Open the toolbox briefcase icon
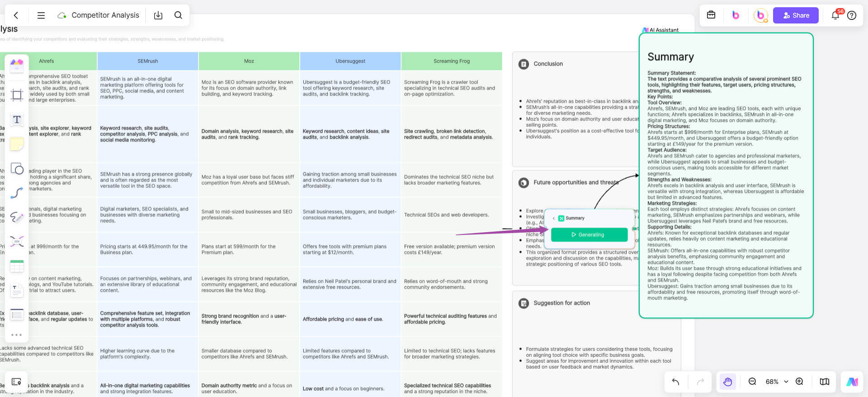This screenshot has height=397, width=868. (711, 15)
